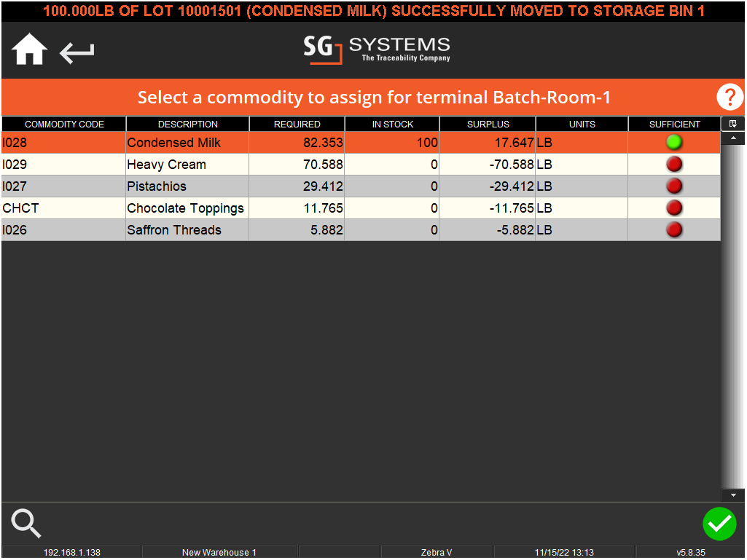
Task: Click the SG Systems logo
Action: 377,50
